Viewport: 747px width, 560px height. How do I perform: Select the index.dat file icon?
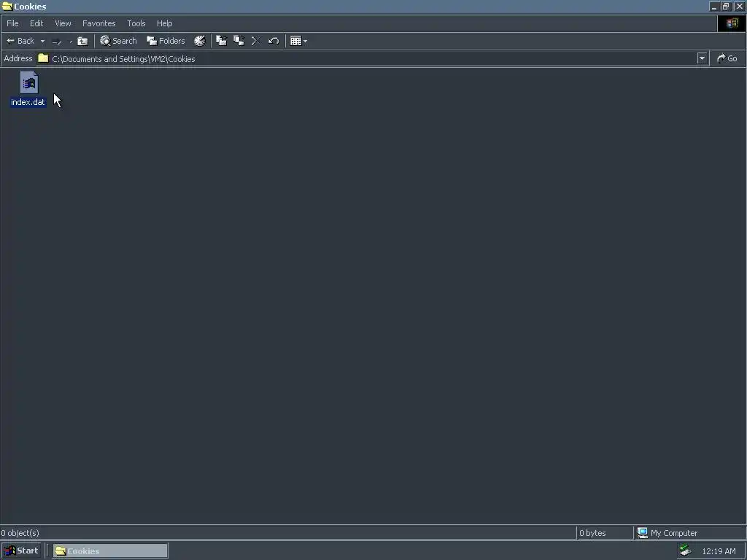(28, 83)
